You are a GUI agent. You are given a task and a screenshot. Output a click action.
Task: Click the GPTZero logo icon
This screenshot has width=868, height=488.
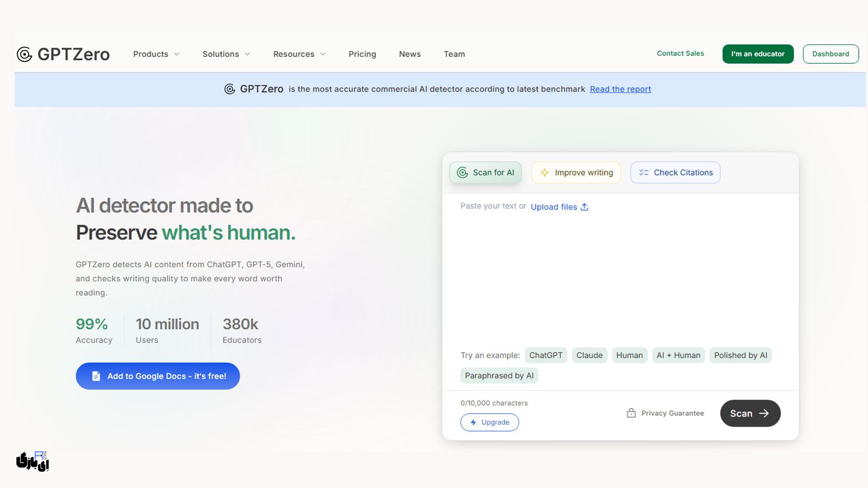(x=24, y=54)
